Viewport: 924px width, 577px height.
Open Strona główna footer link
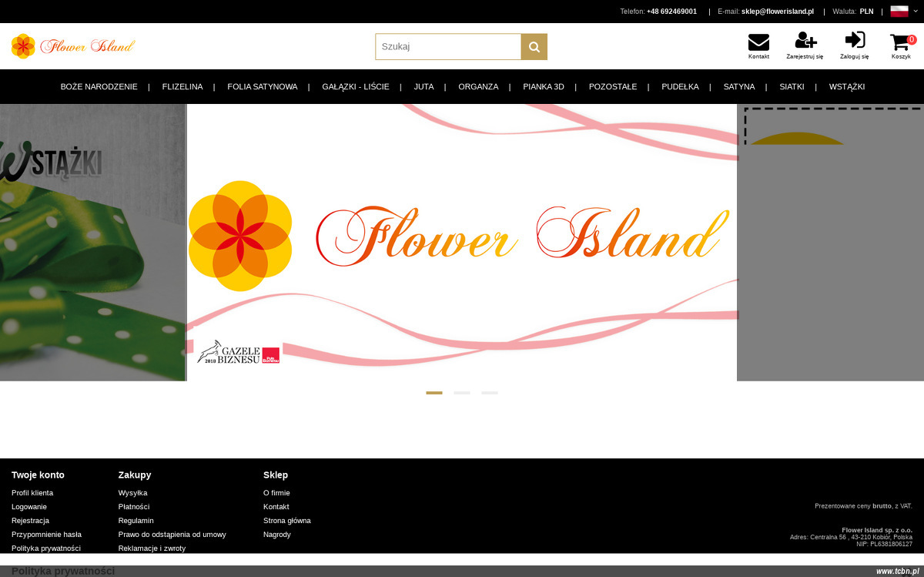pos(287,521)
